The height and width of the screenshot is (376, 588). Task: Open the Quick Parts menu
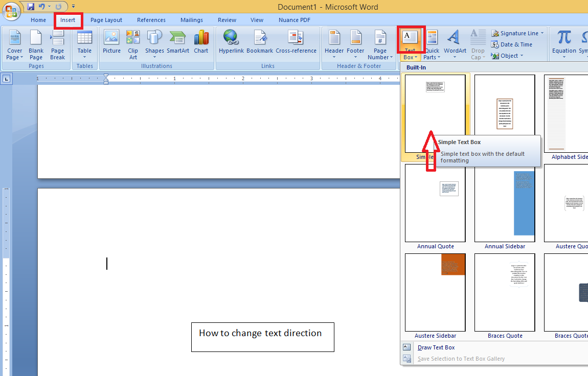(x=432, y=44)
